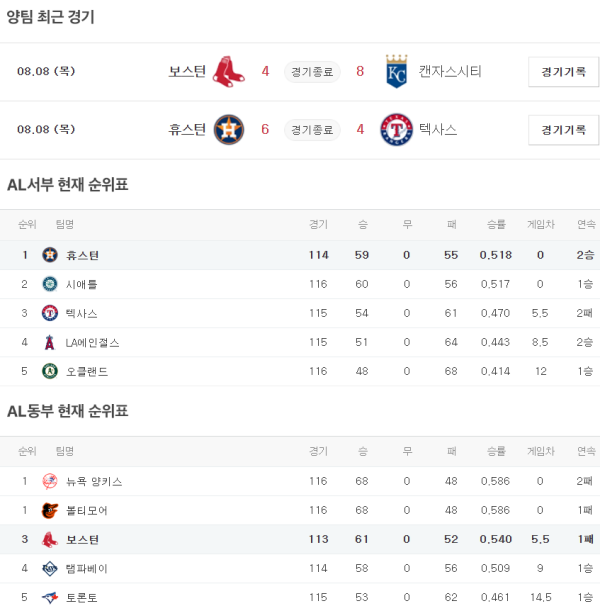
Task: Click the Oakland Athletics logo in standings
Action: pyautogui.click(x=50, y=371)
